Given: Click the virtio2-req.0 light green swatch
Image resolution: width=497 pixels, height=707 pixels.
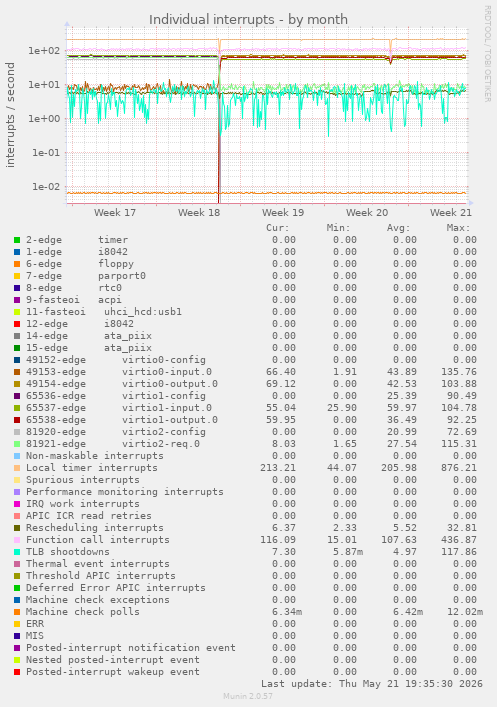Looking at the screenshot, I should point(17,444).
